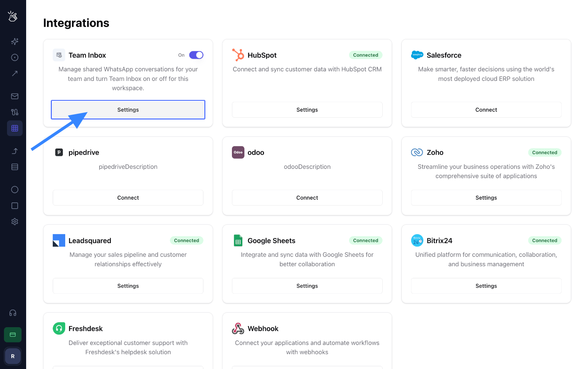Open Google Sheets Settings
This screenshot has height=369, width=588.
[x=307, y=286]
